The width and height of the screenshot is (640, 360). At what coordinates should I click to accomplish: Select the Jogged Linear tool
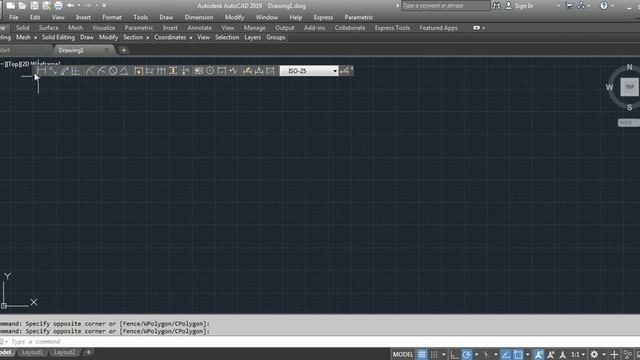233,71
